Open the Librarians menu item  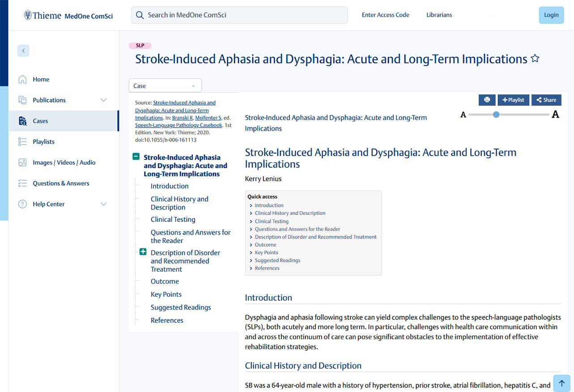pyautogui.click(x=439, y=15)
